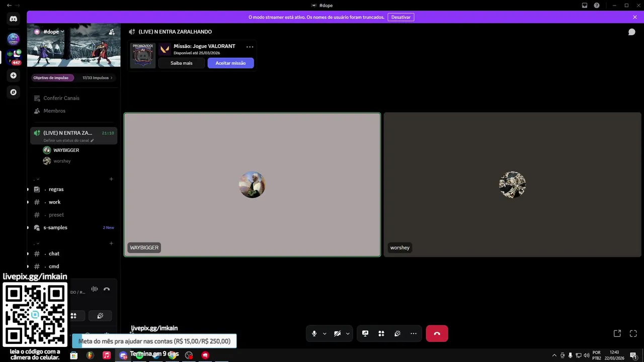Screen dimensions: 644x362
Task: Hang up using the red disconnect button
Action: click(437, 333)
